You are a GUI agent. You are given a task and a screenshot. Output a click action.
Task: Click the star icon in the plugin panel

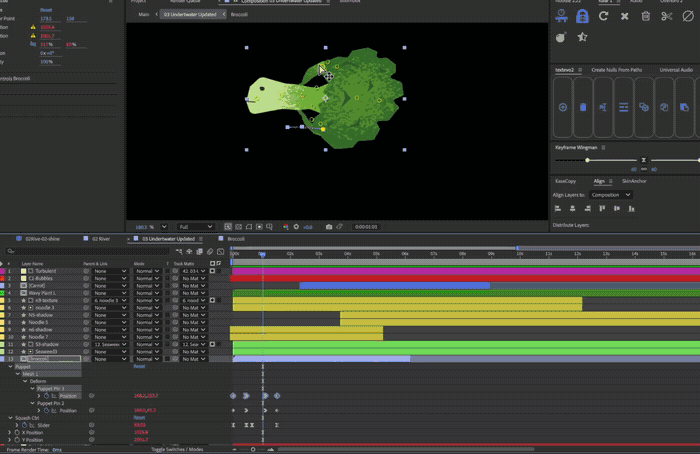[x=582, y=37]
